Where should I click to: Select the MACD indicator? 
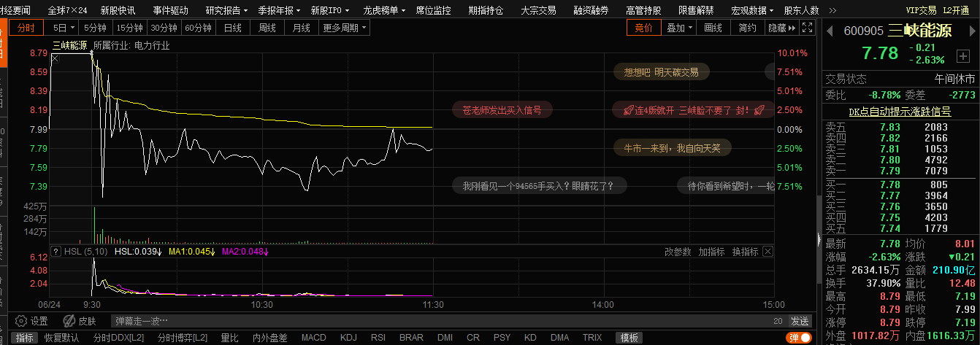point(313,338)
